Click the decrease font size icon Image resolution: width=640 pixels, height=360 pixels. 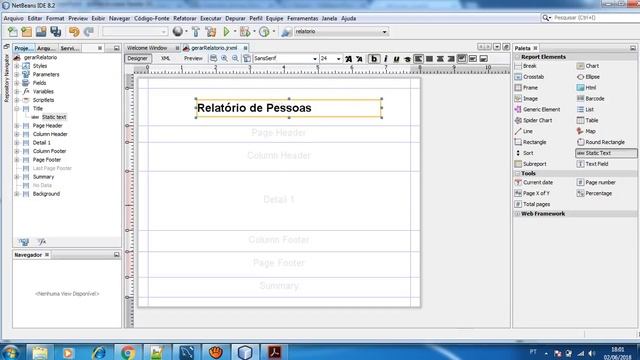coord(359,59)
